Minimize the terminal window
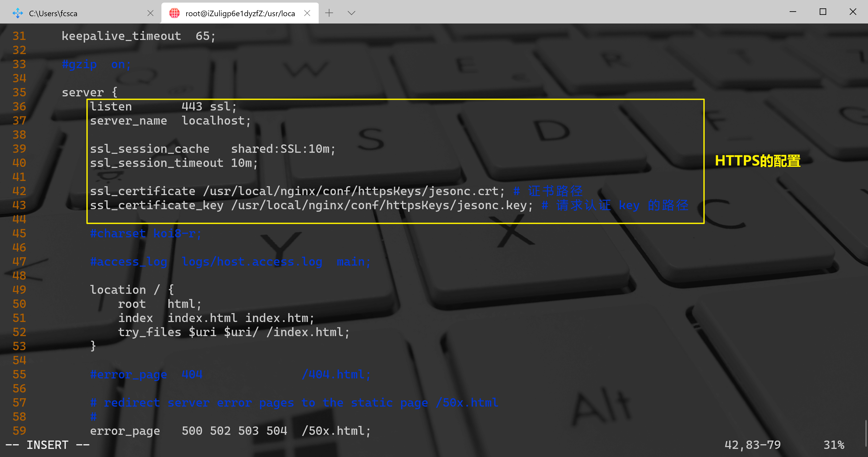The height and width of the screenshot is (457, 868). click(793, 12)
